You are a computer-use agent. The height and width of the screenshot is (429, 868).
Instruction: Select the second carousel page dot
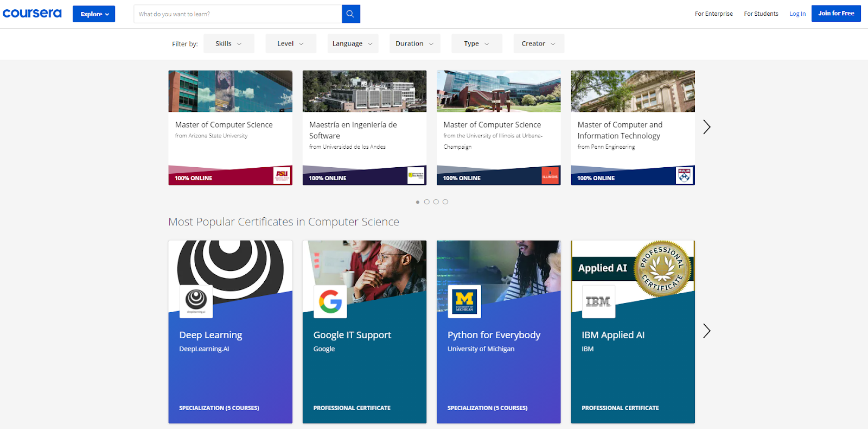[x=427, y=202]
